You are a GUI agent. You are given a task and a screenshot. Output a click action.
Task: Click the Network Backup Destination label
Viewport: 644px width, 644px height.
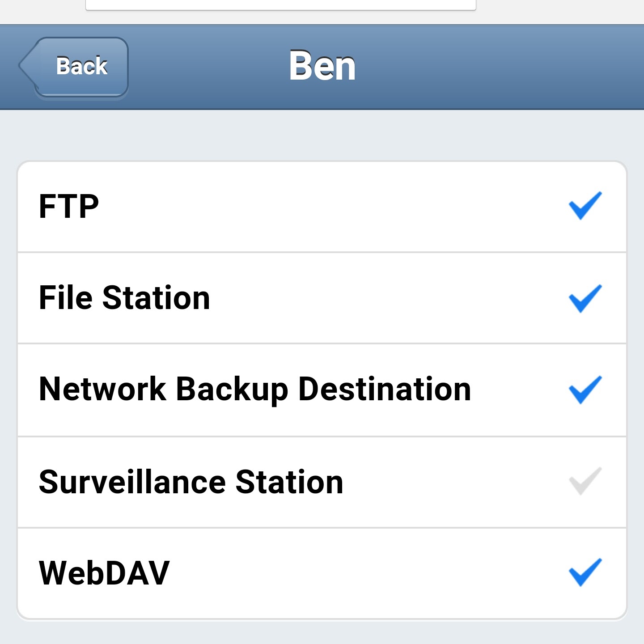255,390
